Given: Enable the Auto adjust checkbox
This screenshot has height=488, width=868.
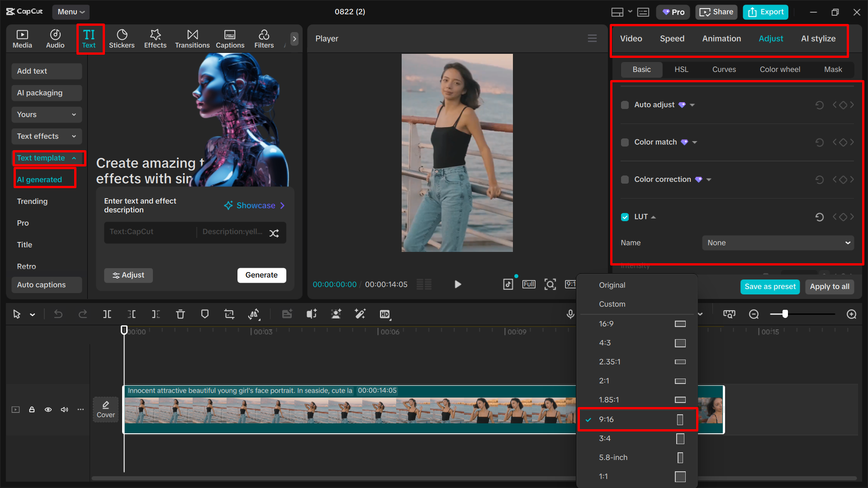Looking at the screenshot, I should [625, 104].
